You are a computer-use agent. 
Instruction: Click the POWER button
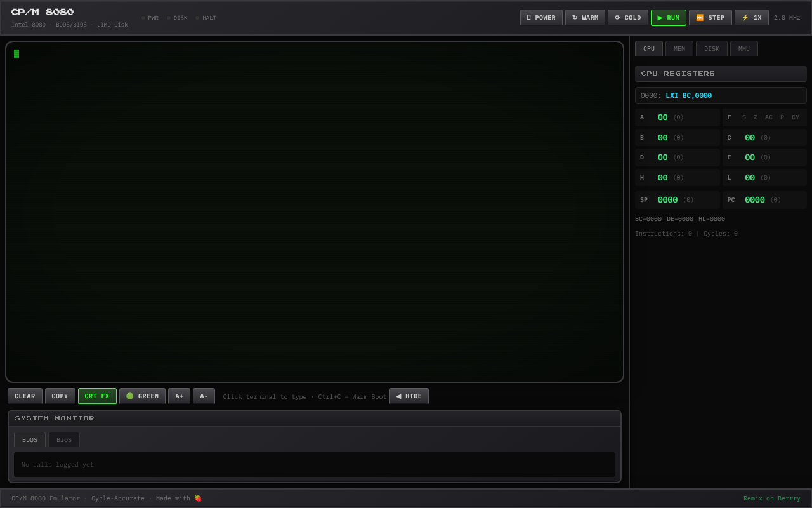(541, 18)
